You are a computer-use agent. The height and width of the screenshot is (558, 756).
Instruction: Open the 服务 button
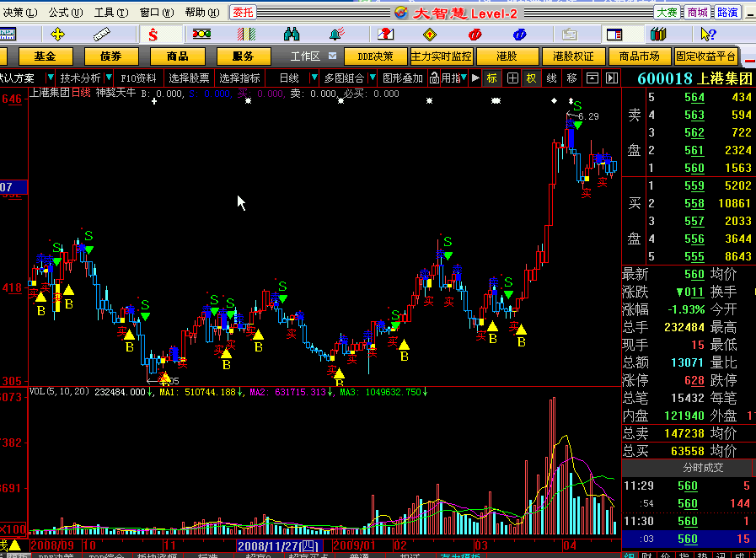coord(243,56)
